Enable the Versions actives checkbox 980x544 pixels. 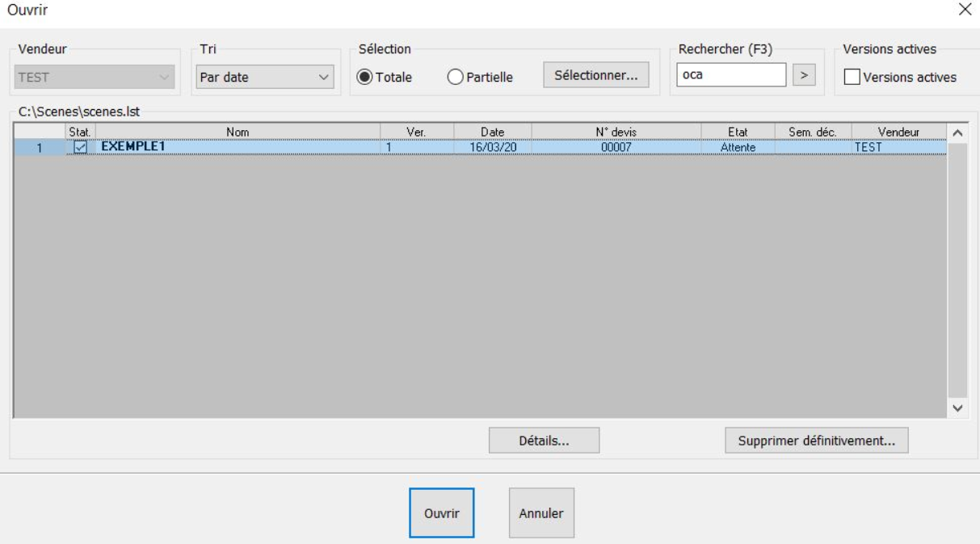pyautogui.click(x=852, y=78)
